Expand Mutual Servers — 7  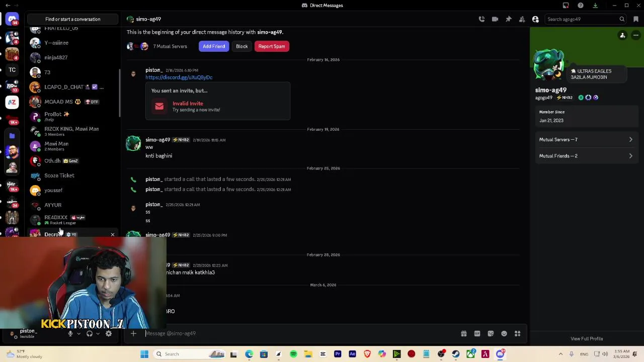click(586, 139)
